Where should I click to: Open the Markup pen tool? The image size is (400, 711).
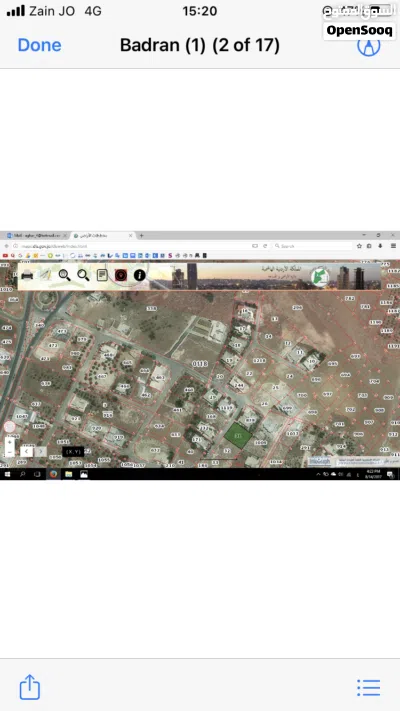(368, 45)
